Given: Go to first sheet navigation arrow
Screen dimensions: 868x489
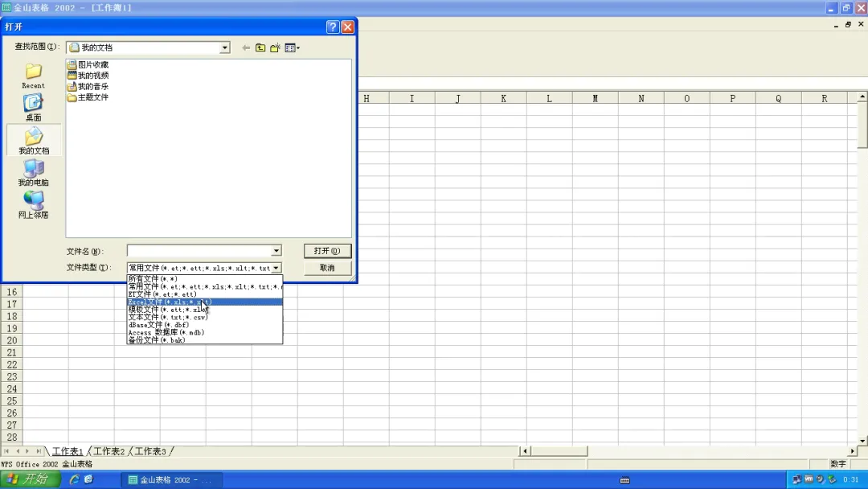Looking at the screenshot, I should (6, 451).
